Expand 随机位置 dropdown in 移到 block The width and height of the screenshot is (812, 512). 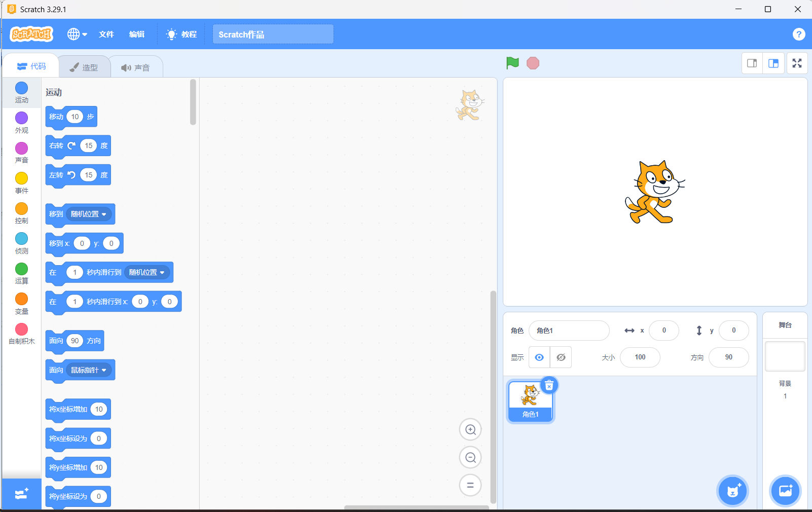coord(89,214)
